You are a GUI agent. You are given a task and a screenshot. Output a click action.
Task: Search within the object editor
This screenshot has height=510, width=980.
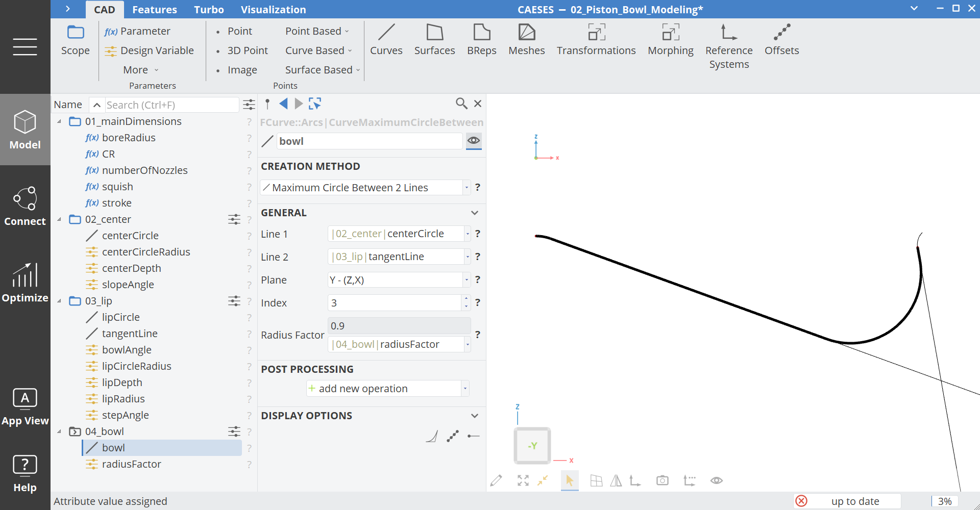tap(461, 104)
